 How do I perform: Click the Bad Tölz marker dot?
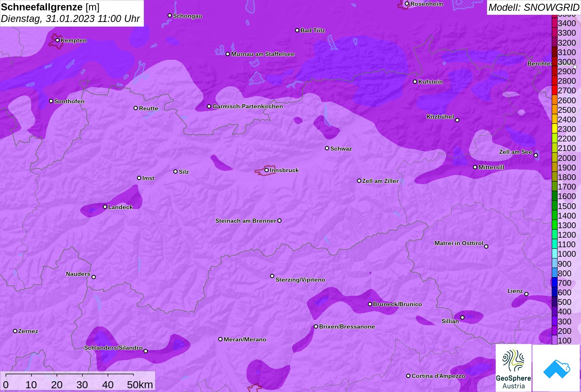[297, 30]
